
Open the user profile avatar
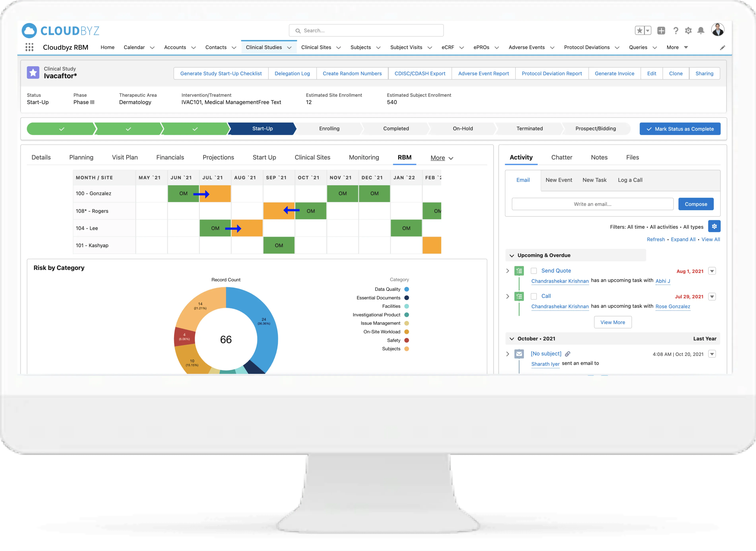pos(718,30)
